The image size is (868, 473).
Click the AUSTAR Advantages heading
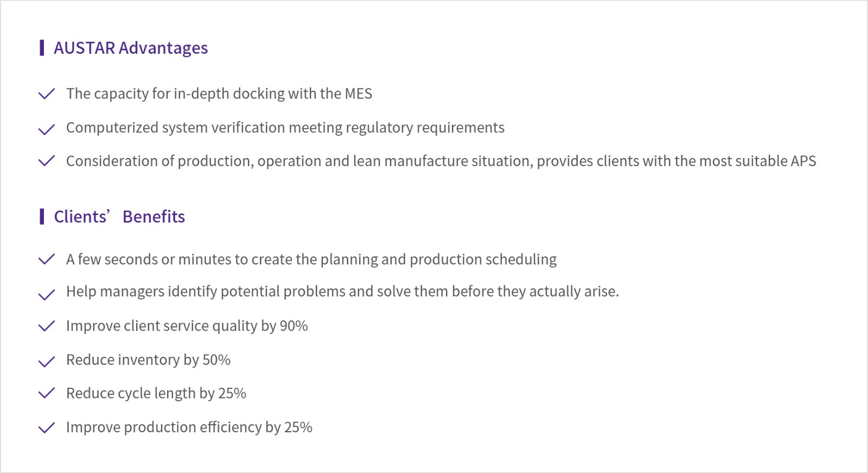(x=130, y=48)
